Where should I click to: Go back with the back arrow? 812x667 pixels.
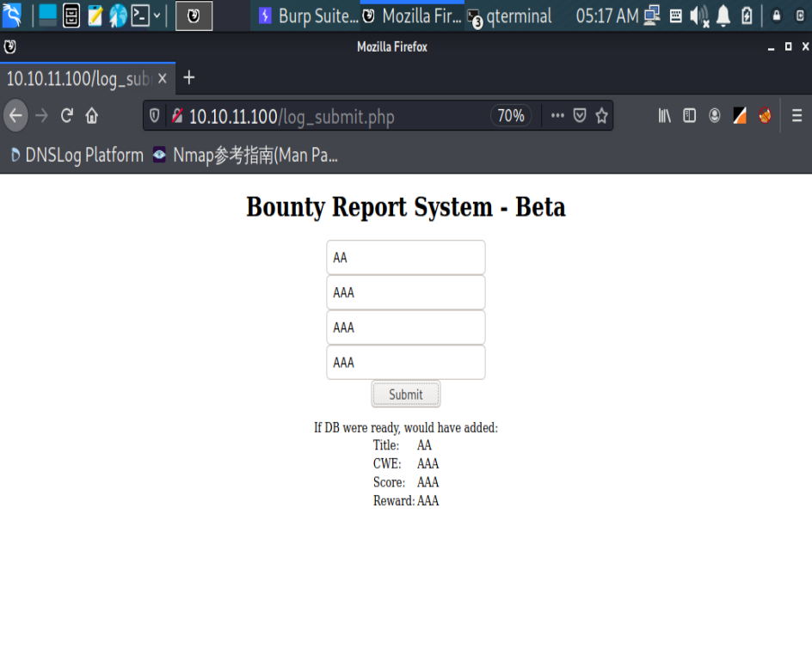click(x=15, y=115)
